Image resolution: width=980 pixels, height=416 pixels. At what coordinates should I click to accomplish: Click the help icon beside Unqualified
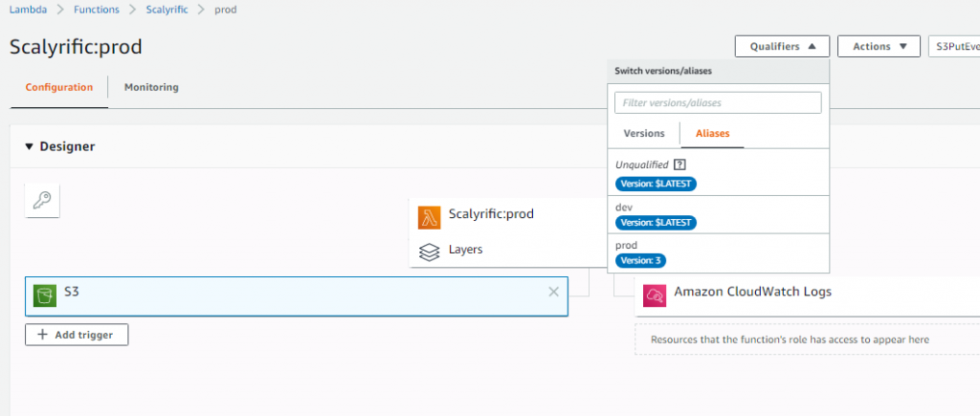coord(680,165)
